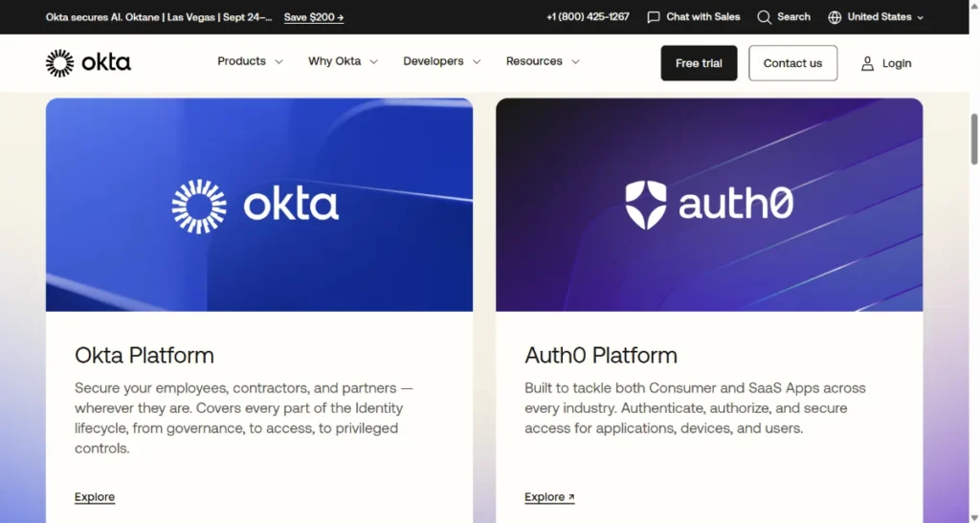Click the Oktane Las Vegas announcement text
Image resolution: width=980 pixels, height=523 pixels.
coord(159,17)
